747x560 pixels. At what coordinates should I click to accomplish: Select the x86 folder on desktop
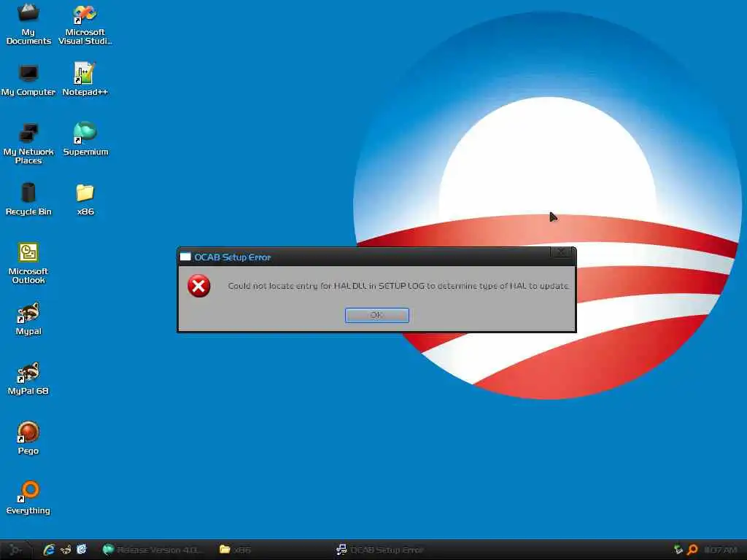[85, 200]
